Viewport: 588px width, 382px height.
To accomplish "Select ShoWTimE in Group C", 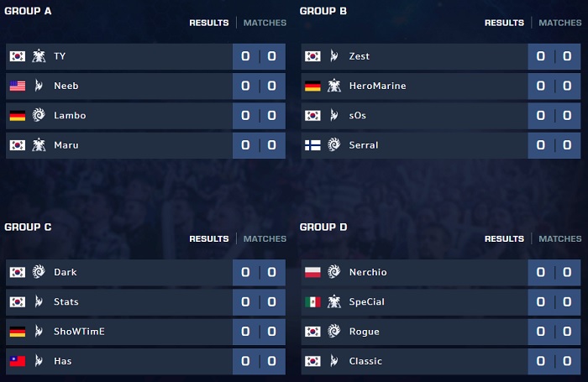I will tap(79, 332).
